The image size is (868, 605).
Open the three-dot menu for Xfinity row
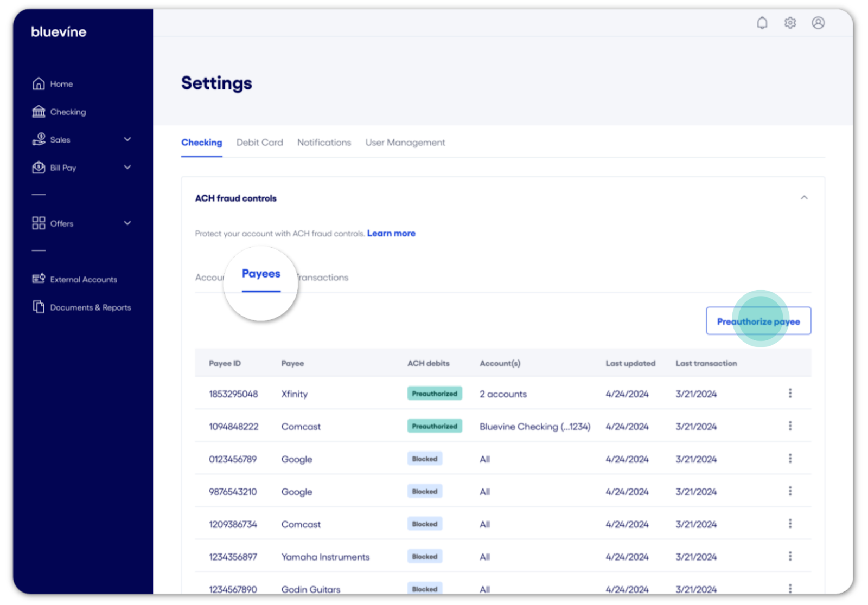pyautogui.click(x=790, y=393)
